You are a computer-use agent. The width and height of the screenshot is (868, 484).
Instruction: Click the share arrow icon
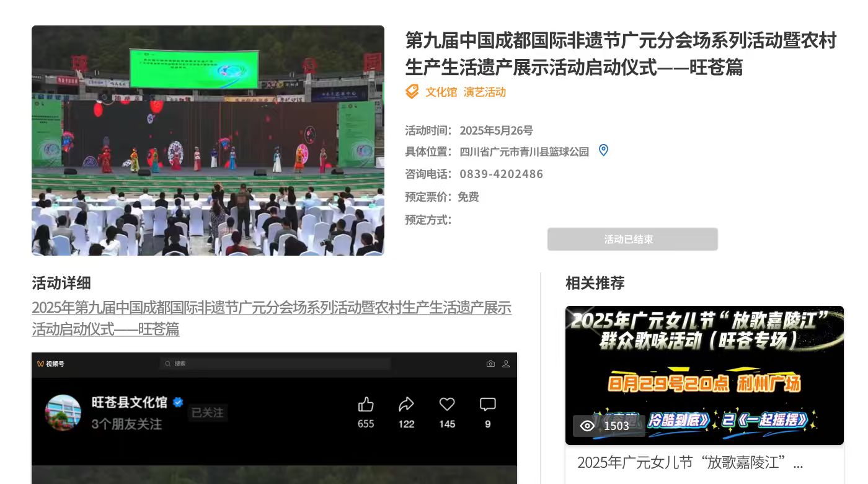[x=406, y=405]
